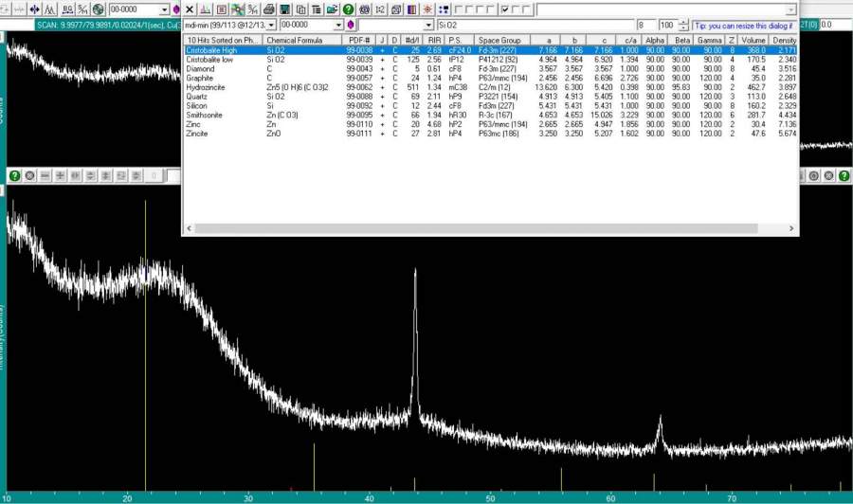Screen dimensions: 853x504
Task: Click the four-arrows pan icon
Action: pyautogui.click(x=34, y=9)
